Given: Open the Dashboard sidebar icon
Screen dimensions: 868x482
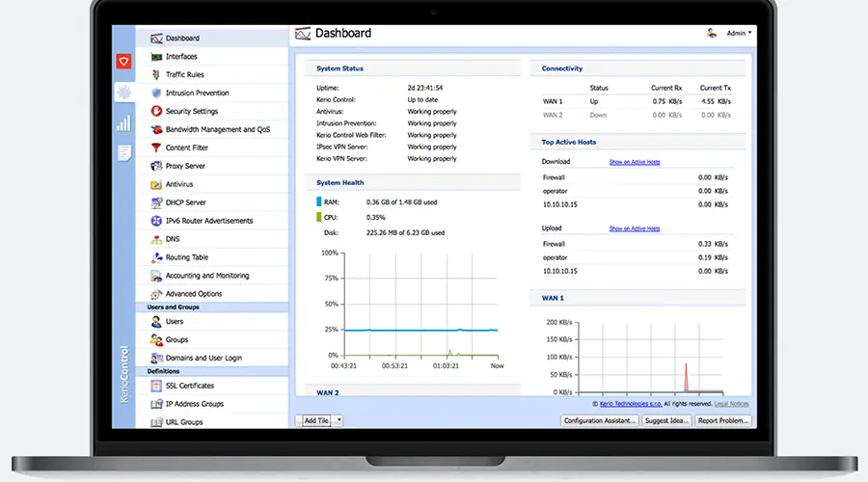Looking at the screenshot, I should 156,39.
